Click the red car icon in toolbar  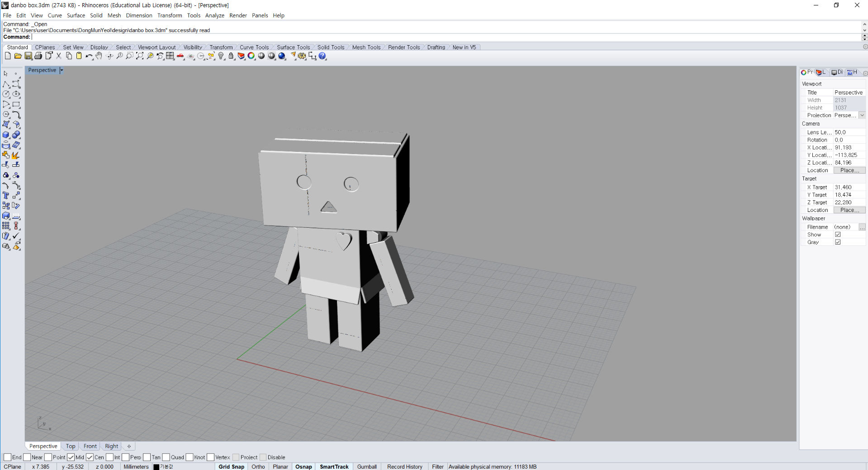click(x=180, y=56)
